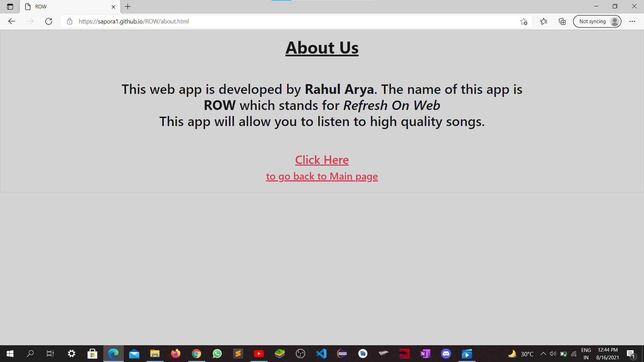Open volume control in system tray

tap(553, 354)
